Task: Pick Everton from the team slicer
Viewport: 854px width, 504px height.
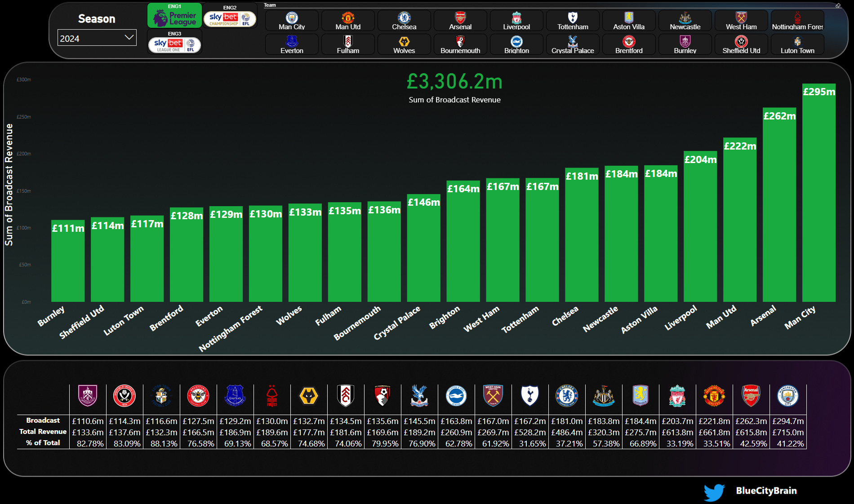Action: coord(292,44)
